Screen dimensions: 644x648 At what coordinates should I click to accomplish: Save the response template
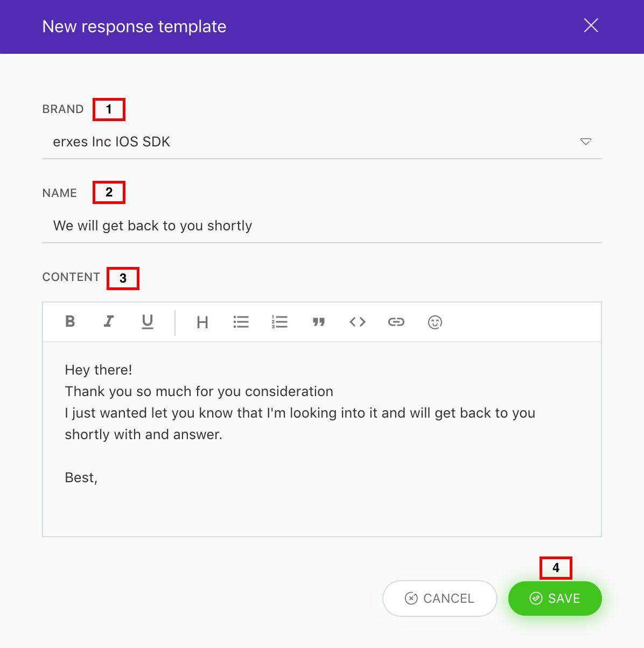tap(555, 598)
